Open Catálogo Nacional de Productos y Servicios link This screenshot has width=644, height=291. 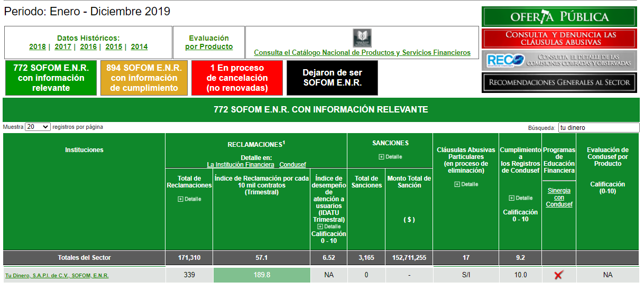(x=362, y=53)
